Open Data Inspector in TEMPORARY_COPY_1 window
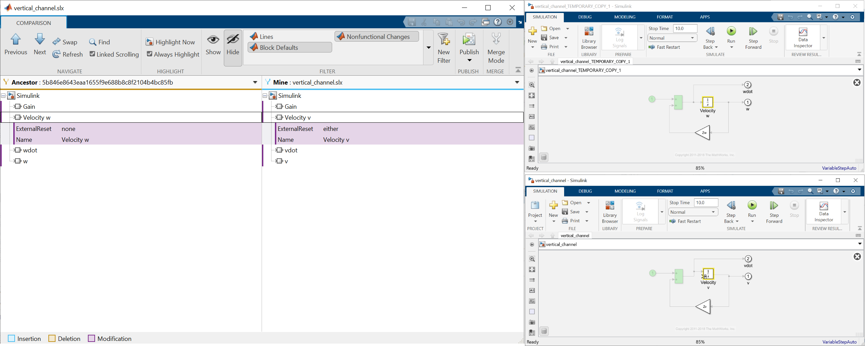 pyautogui.click(x=803, y=37)
